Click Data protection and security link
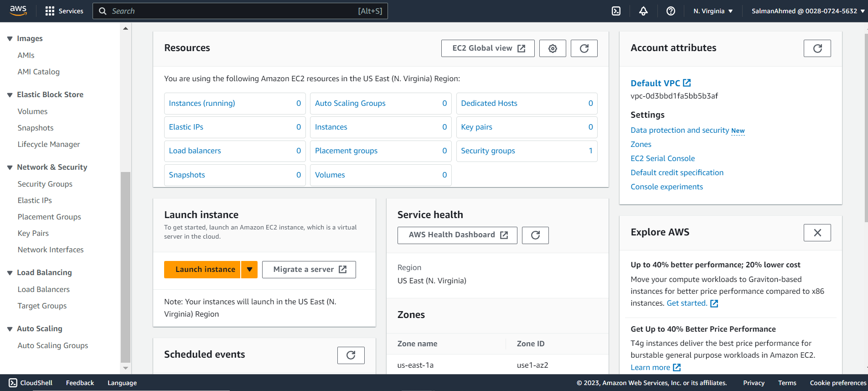The image size is (868, 391). point(680,130)
